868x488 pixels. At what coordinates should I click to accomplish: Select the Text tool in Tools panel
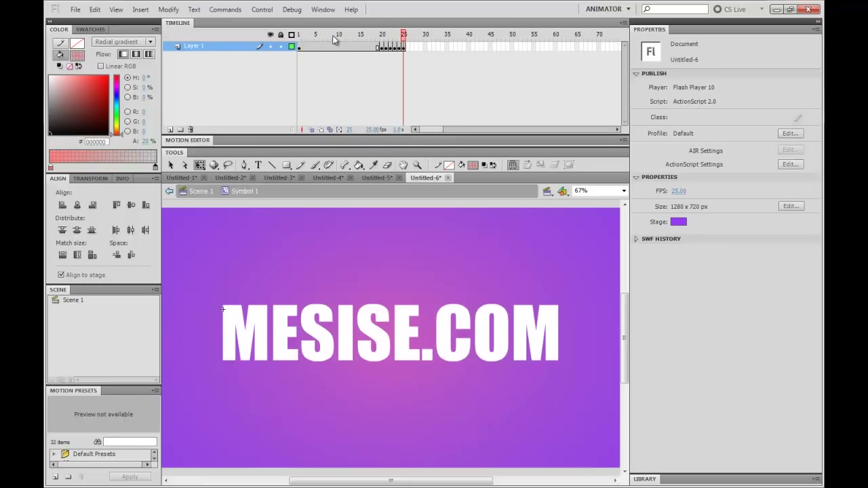[258, 165]
